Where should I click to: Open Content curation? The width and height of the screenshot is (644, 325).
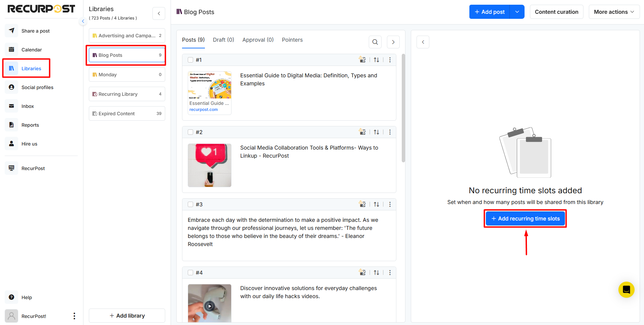pyautogui.click(x=557, y=12)
